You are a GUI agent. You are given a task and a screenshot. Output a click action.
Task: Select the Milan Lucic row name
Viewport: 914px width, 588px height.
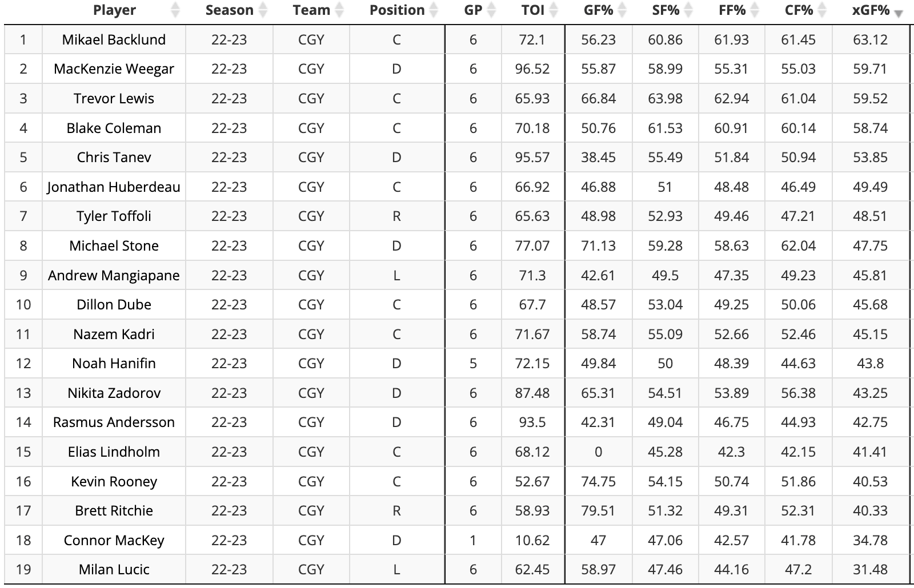pos(114,570)
